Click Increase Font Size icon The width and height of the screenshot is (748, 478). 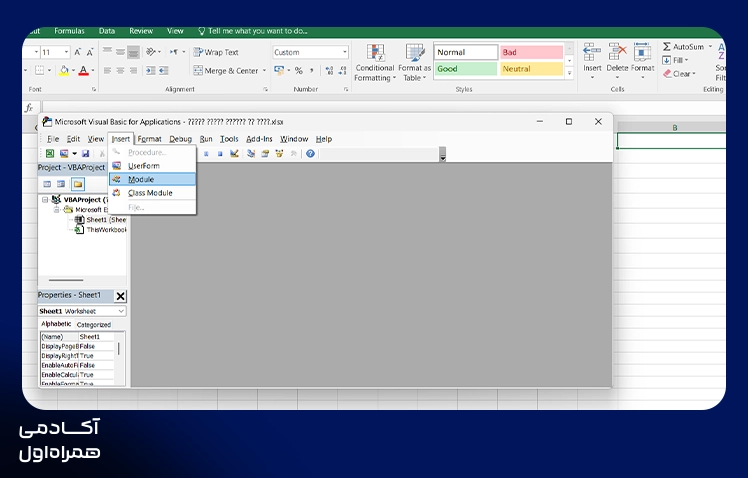pos(78,52)
